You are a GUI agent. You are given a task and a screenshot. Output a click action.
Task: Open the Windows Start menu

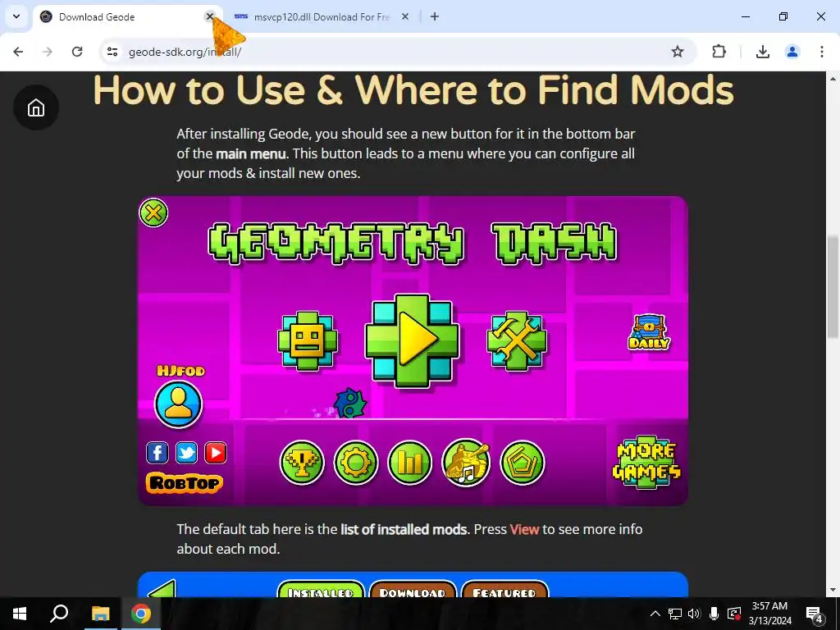point(20,614)
